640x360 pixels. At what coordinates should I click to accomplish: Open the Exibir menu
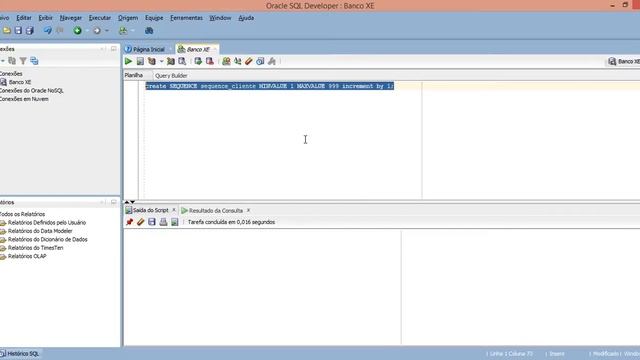point(45,18)
